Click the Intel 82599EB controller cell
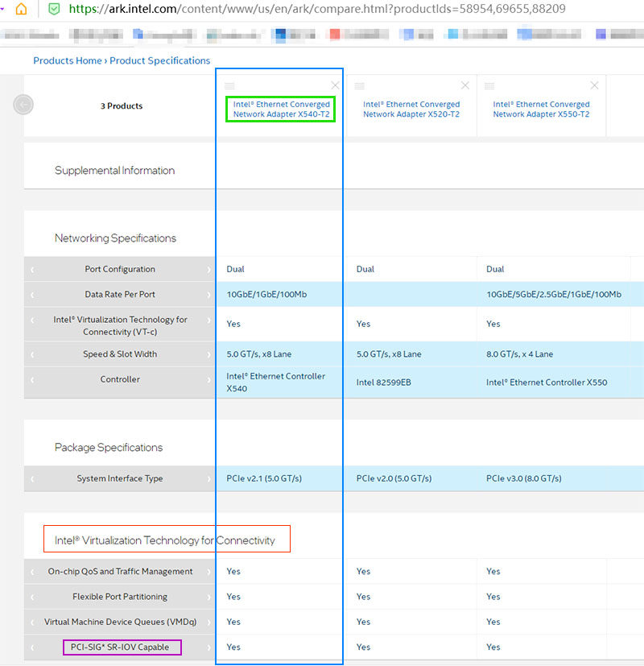The height and width of the screenshot is (666, 644). [383, 383]
